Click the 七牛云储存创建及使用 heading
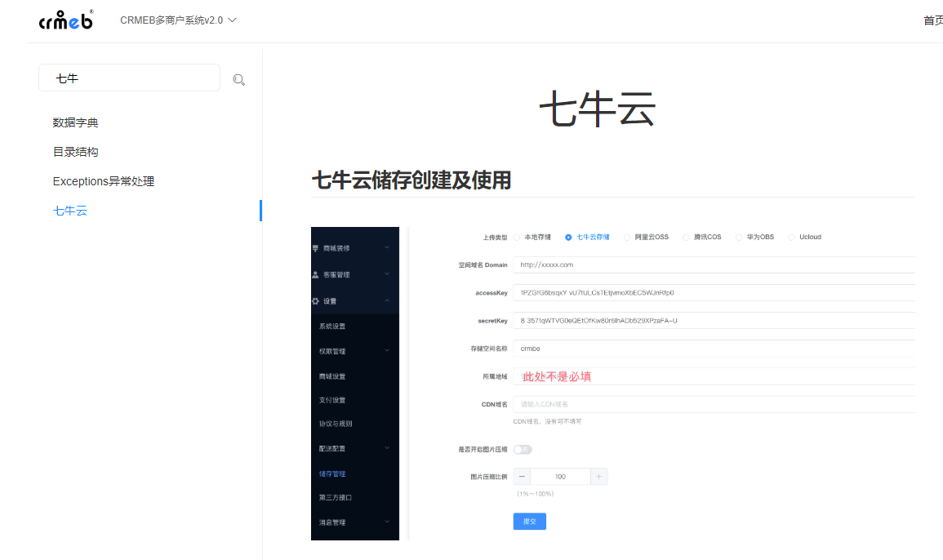Image resolution: width=943 pixels, height=560 pixels. [411, 180]
